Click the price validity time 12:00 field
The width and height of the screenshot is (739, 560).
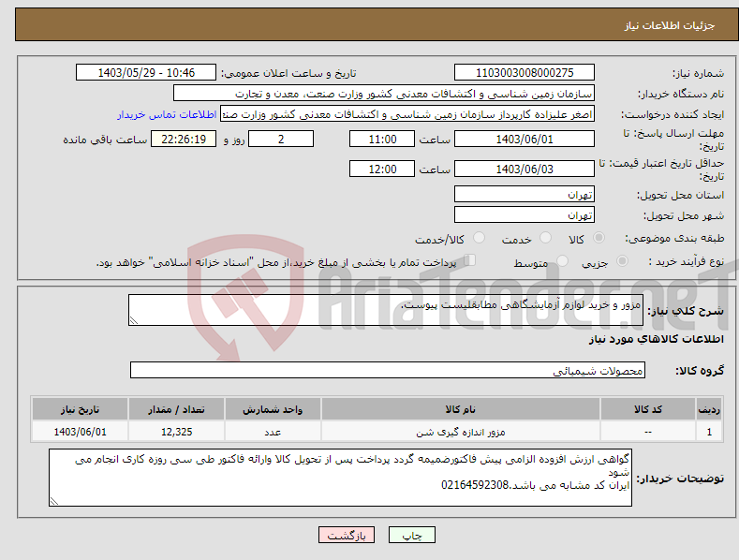click(x=382, y=169)
